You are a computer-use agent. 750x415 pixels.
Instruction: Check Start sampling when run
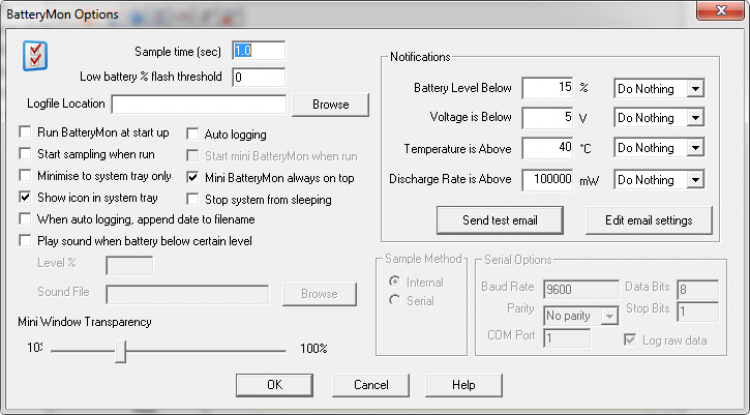point(25,153)
